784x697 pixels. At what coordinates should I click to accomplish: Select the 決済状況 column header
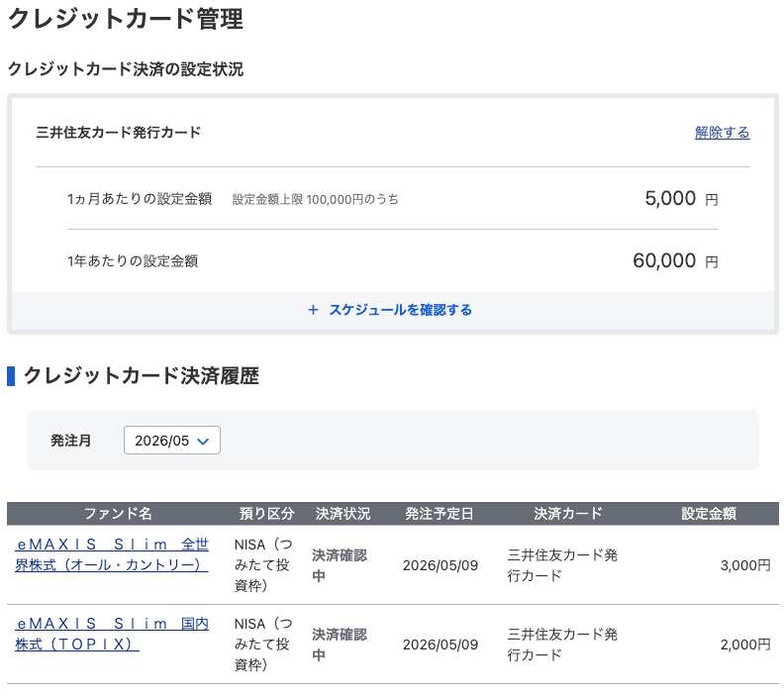coord(343,514)
